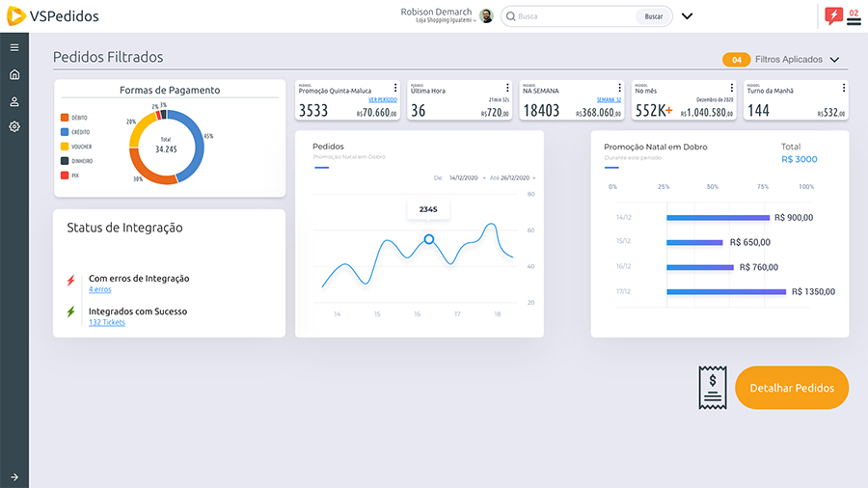Viewport: 868px width, 488px height.
Task: Open the user profile sidebar icon
Action: [x=14, y=101]
